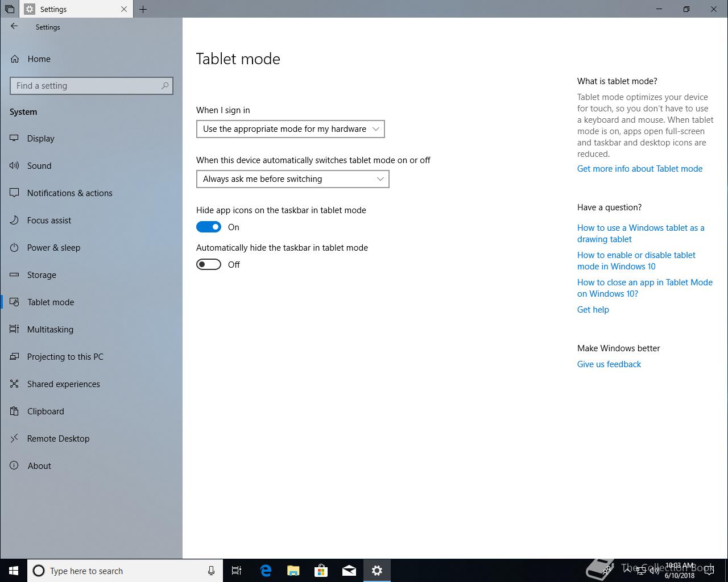
Task: Click the Get help link
Action: pos(593,310)
